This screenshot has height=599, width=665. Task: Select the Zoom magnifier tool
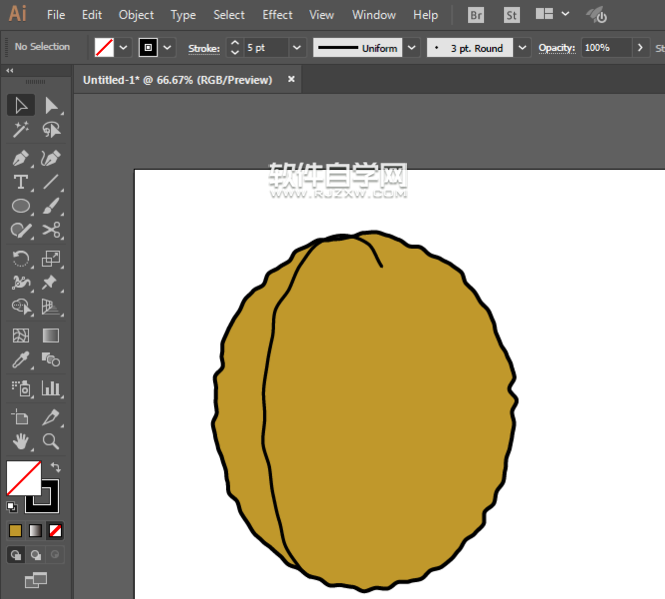tap(51, 441)
